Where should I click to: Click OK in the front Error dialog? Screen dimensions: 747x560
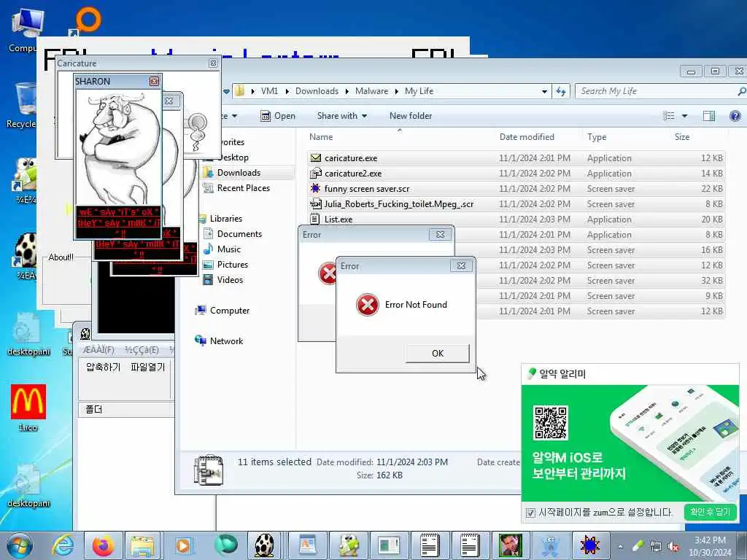[x=438, y=354]
